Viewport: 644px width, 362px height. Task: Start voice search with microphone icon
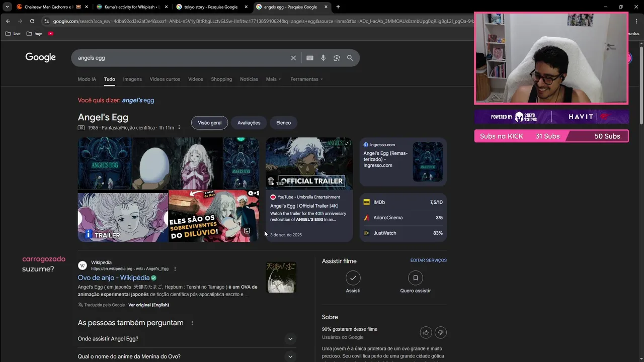pyautogui.click(x=323, y=58)
